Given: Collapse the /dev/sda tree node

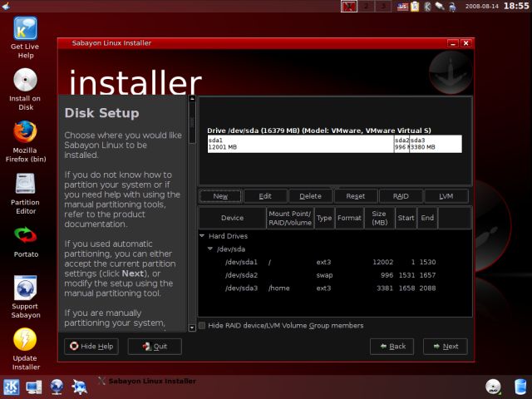Looking at the screenshot, I should pos(209,249).
